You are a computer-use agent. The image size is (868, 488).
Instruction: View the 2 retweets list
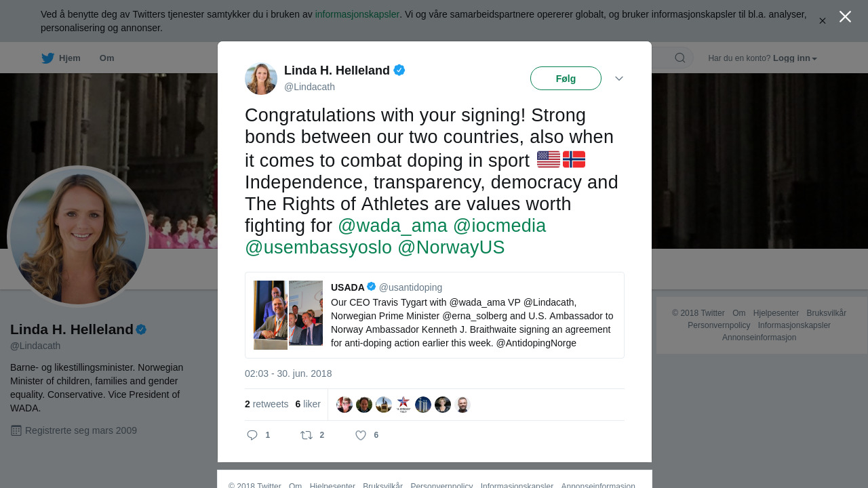(x=267, y=404)
